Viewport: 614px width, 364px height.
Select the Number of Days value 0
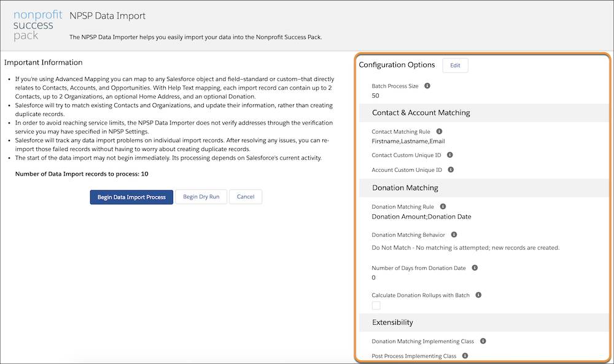[373, 277]
